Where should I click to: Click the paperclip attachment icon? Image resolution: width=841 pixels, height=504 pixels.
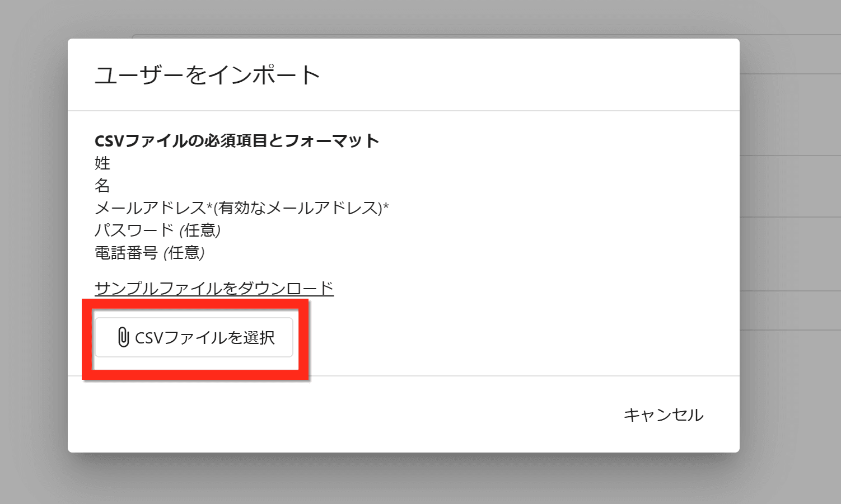[123, 337]
